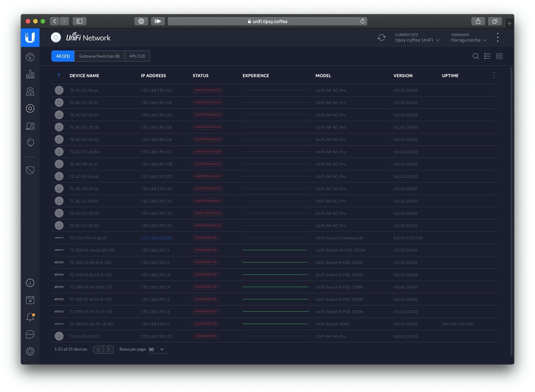Image resolution: width=535 pixels, height=392 pixels.
Task: Click model UniFi Switch 16XG
Action: pyautogui.click(x=334, y=324)
